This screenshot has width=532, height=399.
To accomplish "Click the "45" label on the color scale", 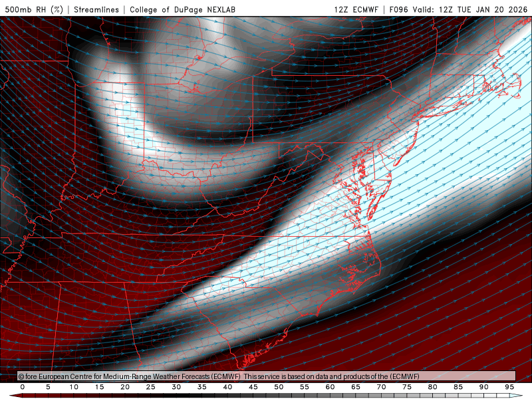I will (253, 387).
